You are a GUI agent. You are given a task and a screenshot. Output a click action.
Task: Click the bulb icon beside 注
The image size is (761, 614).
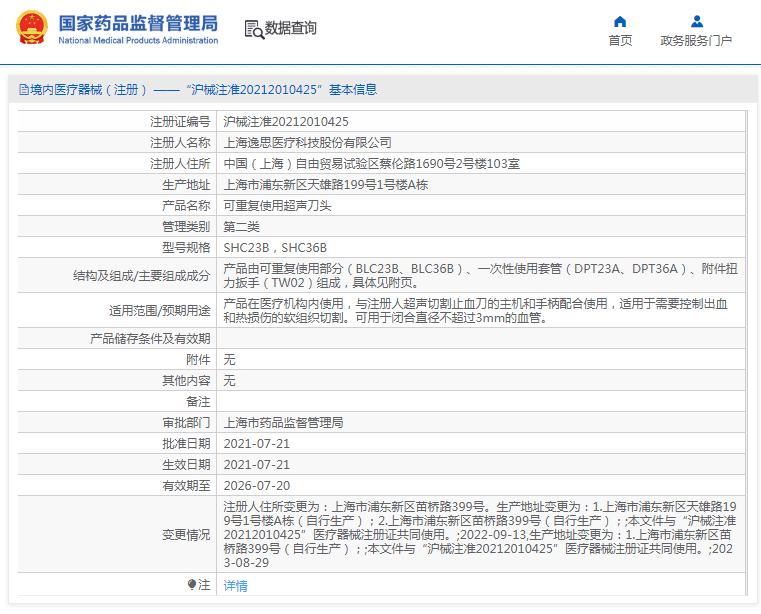pyautogui.click(x=192, y=584)
